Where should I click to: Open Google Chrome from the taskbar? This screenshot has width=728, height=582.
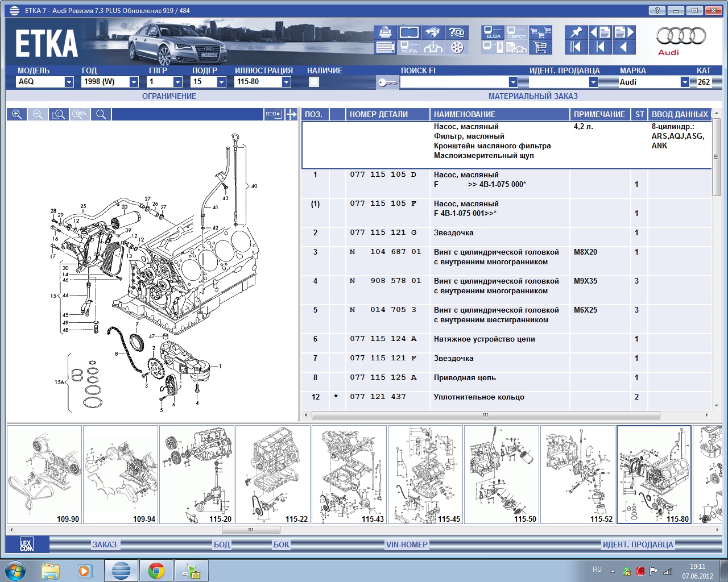156,570
